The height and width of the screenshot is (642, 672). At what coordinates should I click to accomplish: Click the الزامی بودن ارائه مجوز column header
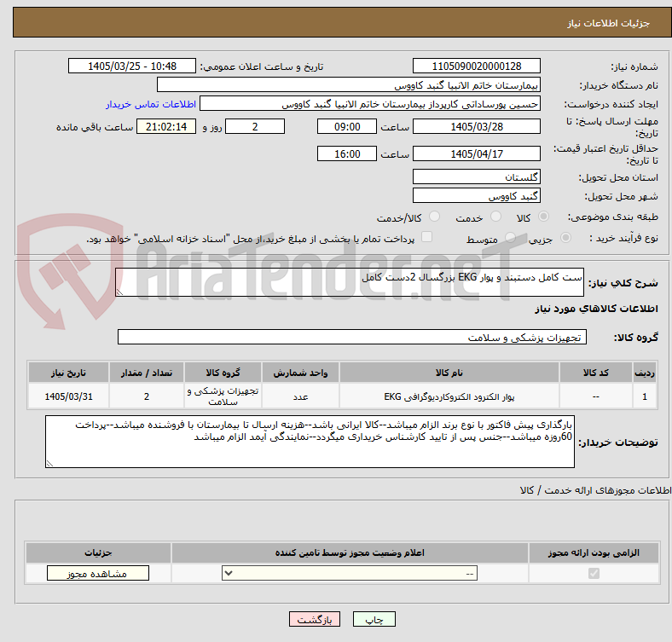pyautogui.click(x=594, y=552)
